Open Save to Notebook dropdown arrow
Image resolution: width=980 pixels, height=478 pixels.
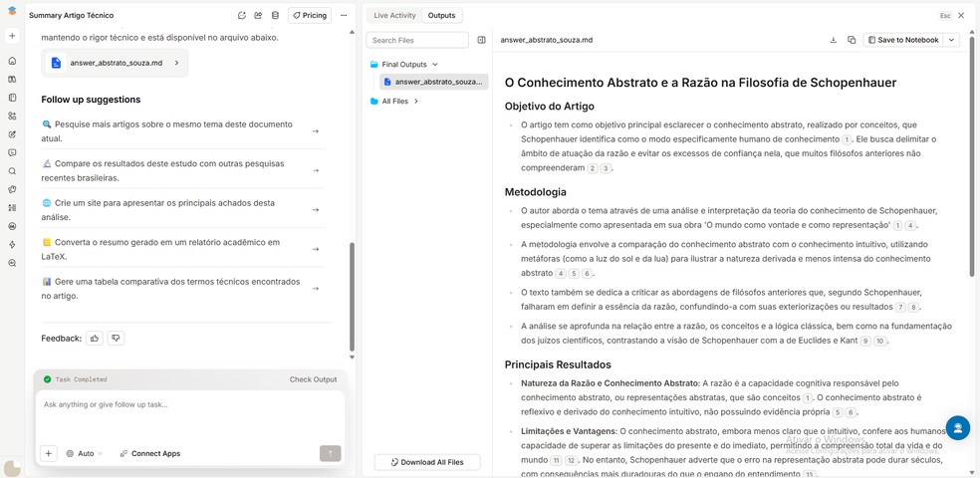(x=951, y=40)
